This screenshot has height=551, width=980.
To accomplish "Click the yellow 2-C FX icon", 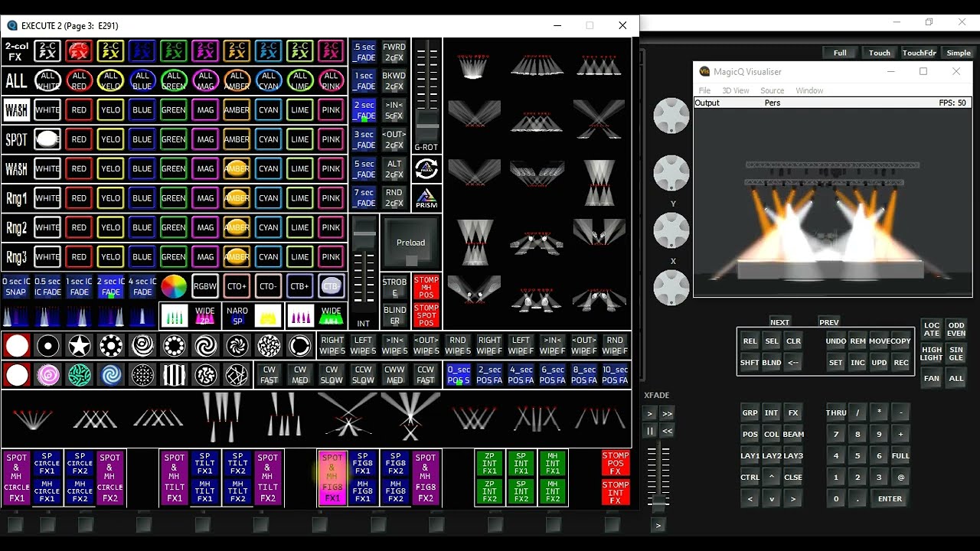I will click(111, 51).
